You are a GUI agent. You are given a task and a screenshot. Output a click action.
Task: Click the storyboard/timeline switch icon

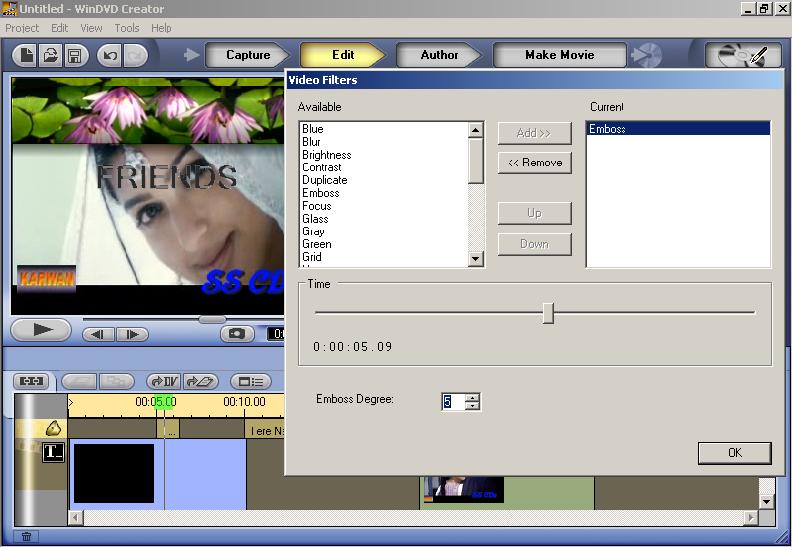[x=31, y=381]
